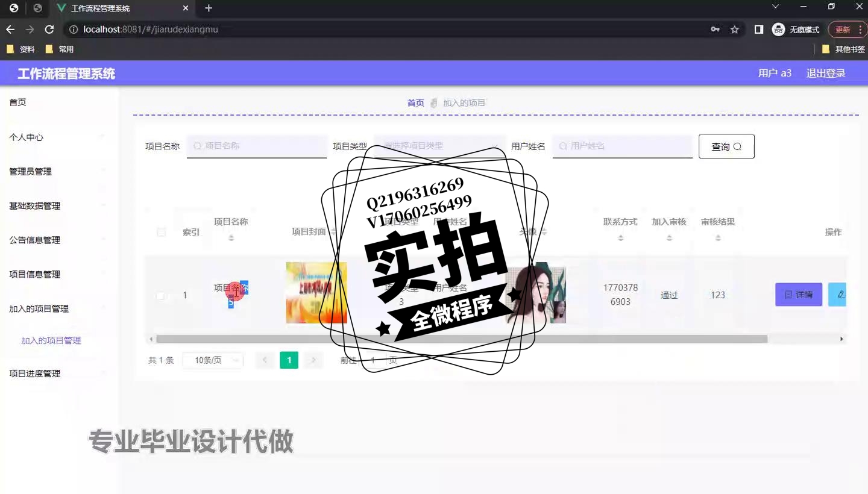Select page 1 in pagination
This screenshot has width=868, height=494.
point(289,360)
